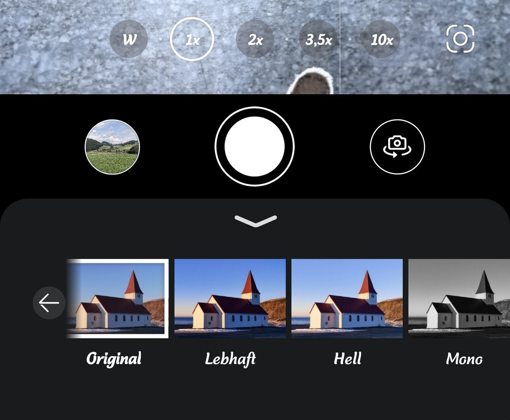Tap the "Hell" text label
The width and height of the screenshot is (510, 420).
[x=347, y=359]
